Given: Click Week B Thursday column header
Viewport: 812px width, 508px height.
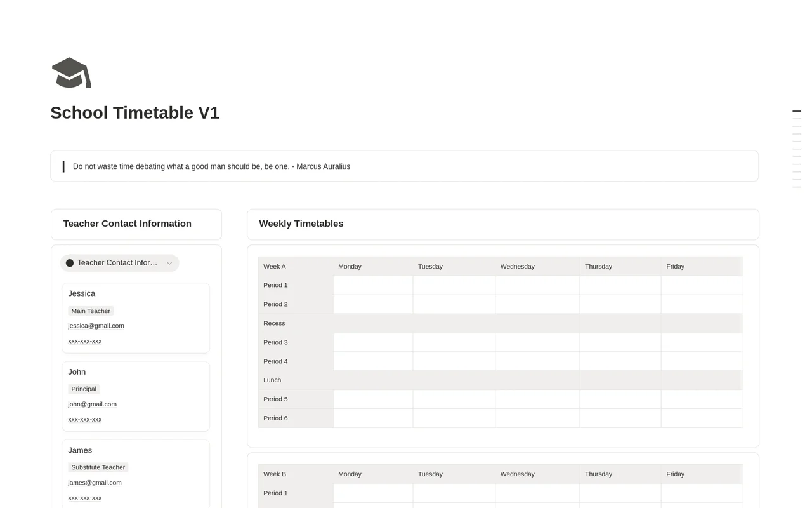Looking at the screenshot, I should pos(620,474).
